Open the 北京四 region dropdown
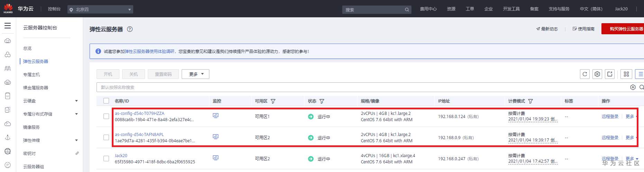Image resolution: width=644 pixels, height=172 pixels. 100,9
